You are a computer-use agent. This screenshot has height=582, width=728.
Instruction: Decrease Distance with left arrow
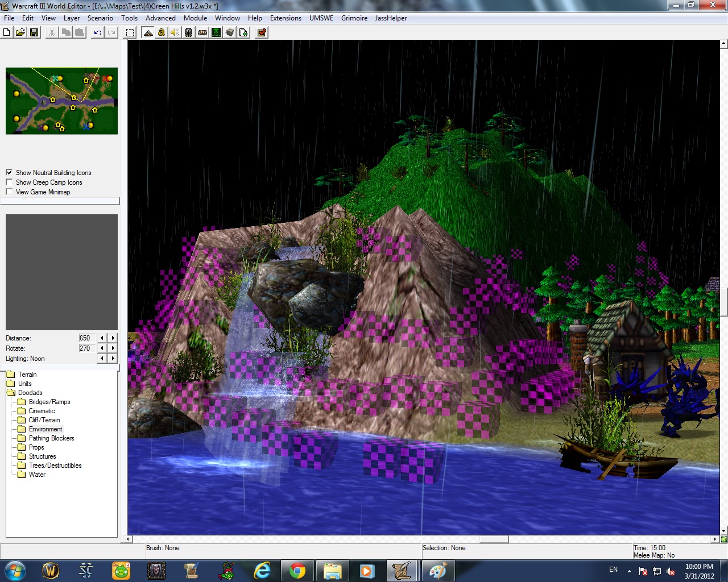pos(102,338)
